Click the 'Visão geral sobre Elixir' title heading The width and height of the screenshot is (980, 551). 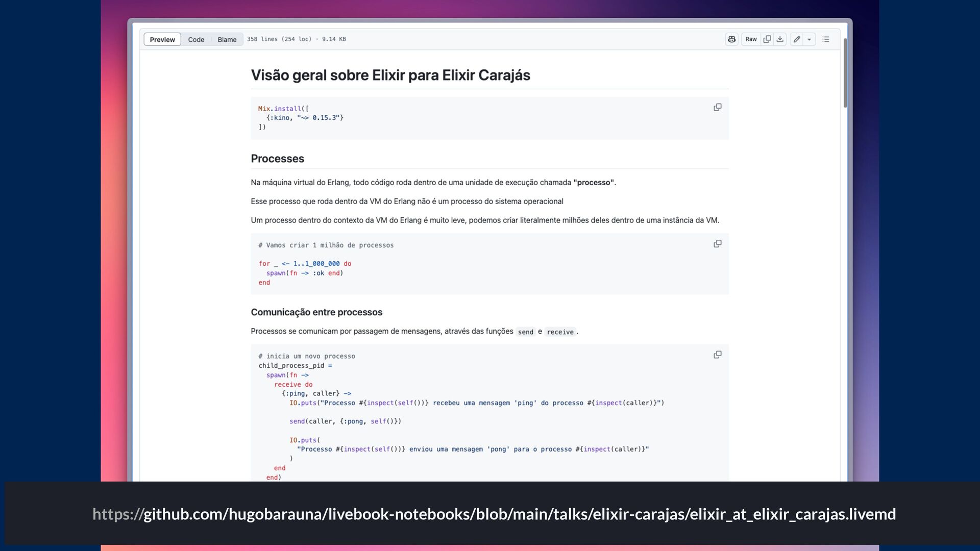point(390,76)
